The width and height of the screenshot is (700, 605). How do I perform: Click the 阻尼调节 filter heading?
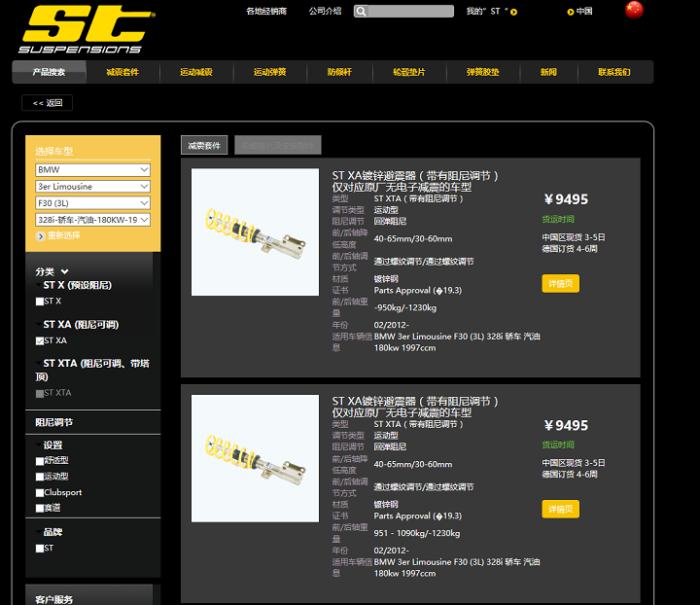54,422
